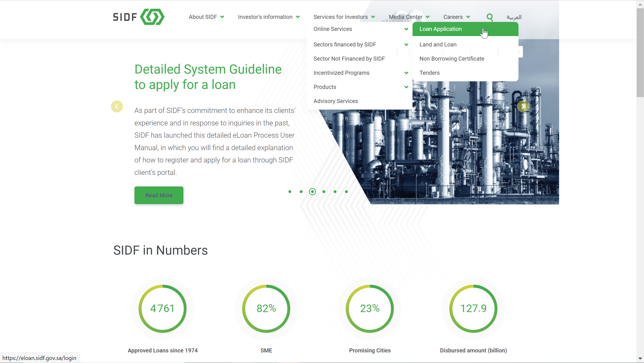
Task: Switch language to العربية
Action: click(x=514, y=17)
